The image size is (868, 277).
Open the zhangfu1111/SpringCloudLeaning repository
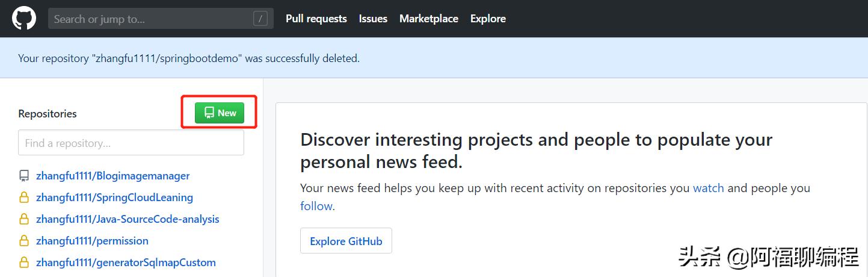tap(114, 198)
